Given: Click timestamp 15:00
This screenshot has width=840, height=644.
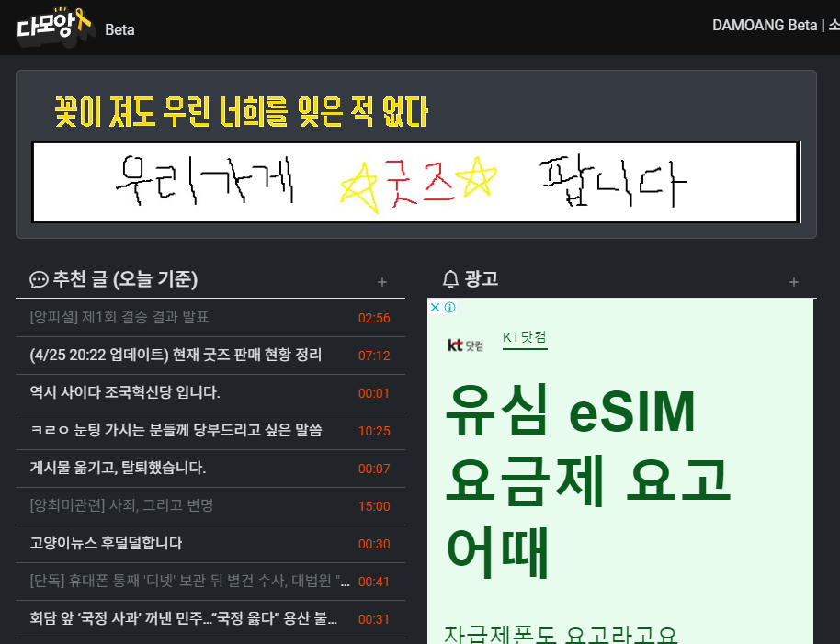Looking at the screenshot, I should (x=374, y=506).
